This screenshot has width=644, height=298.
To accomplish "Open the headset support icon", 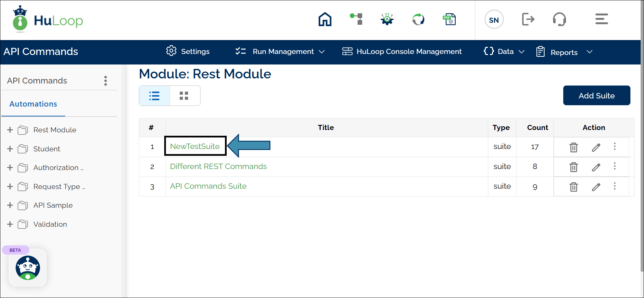I will [x=559, y=19].
